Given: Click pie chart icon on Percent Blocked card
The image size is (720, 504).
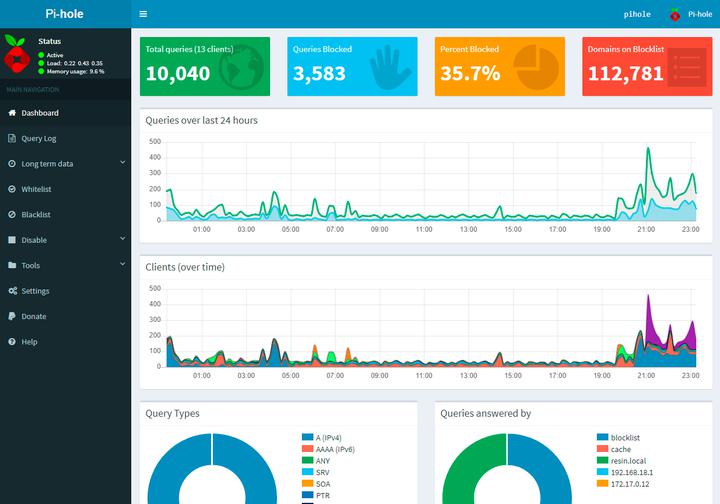Looking at the screenshot, I should pos(536,67).
